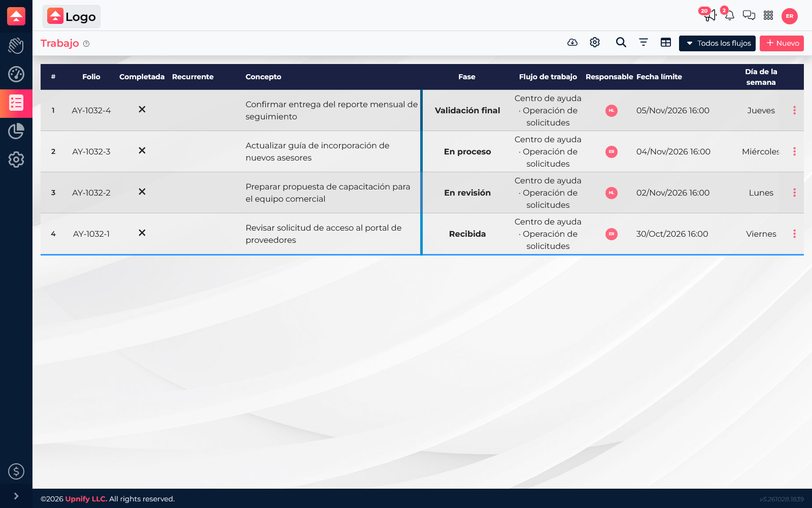
Task: Click the Validación final phase cell
Action: coord(467,110)
